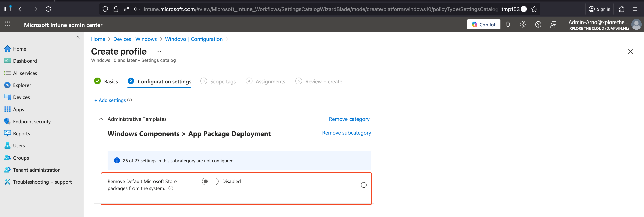Toggle Remove Default Microsoft Store packages setting
The image size is (644, 217).
210,181
